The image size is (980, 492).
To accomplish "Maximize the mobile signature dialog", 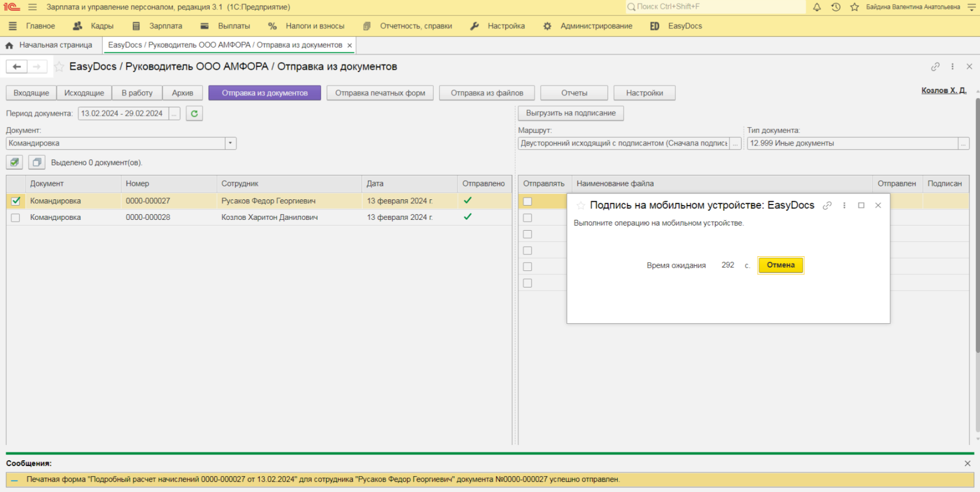I will pyautogui.click(x=861, y=206).
